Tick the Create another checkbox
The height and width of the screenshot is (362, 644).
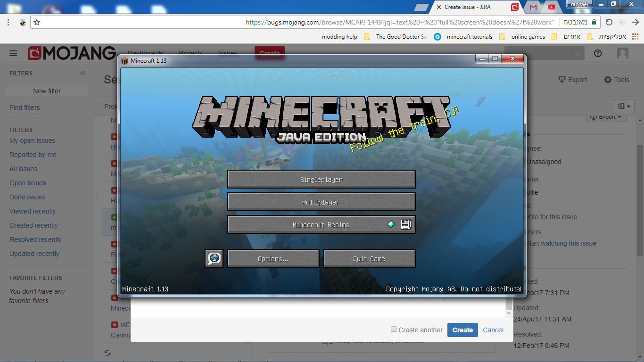394,329
